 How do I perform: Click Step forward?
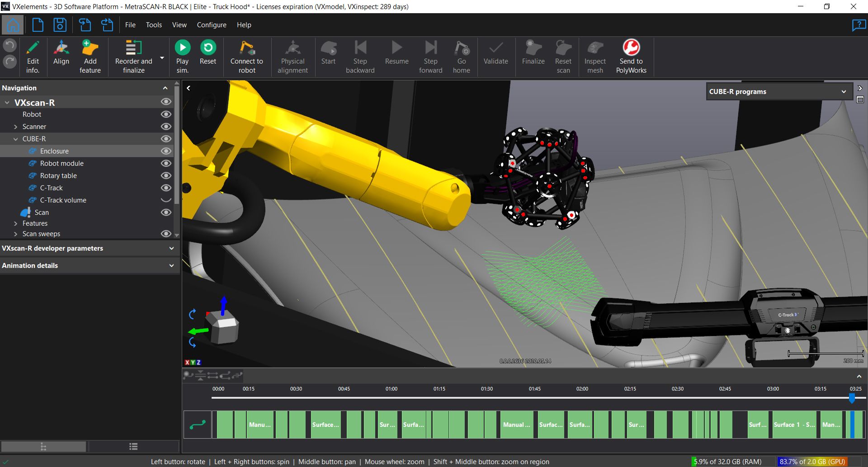pyautogui.click(x=431, y=57)
